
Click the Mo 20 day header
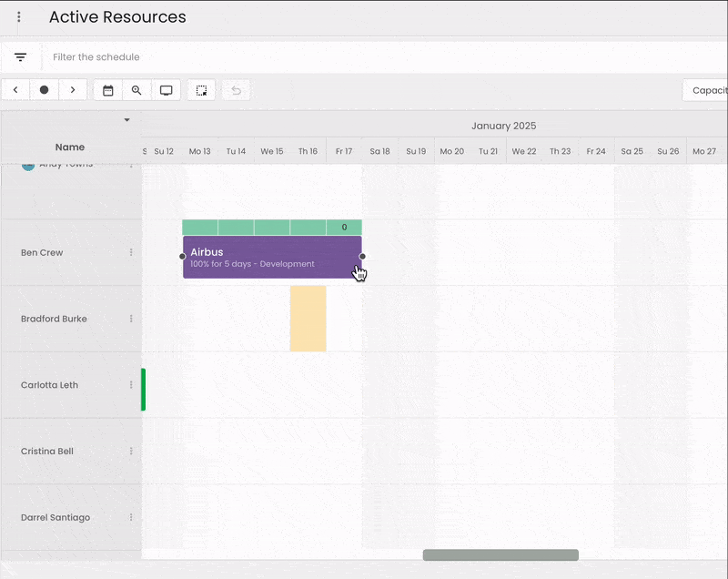[x=451, y=151]
